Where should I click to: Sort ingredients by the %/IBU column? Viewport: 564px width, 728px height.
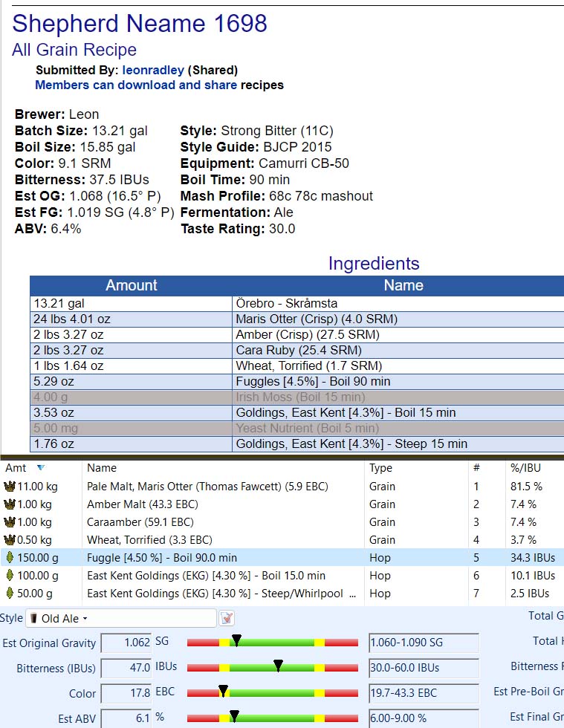[x=525, y=467]
